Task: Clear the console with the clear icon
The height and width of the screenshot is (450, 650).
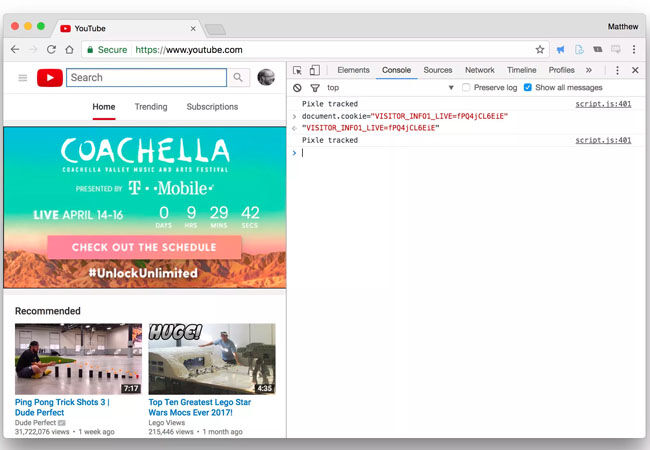Action: coord(298,88)
